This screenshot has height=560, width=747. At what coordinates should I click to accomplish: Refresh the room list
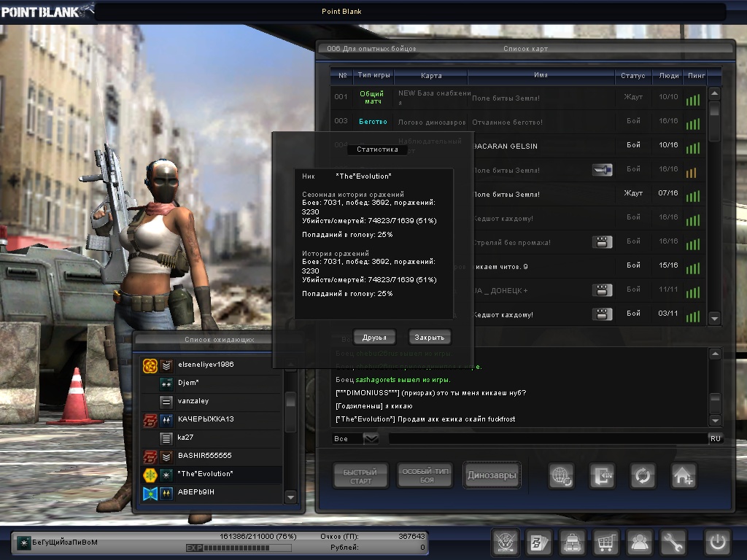643,475
